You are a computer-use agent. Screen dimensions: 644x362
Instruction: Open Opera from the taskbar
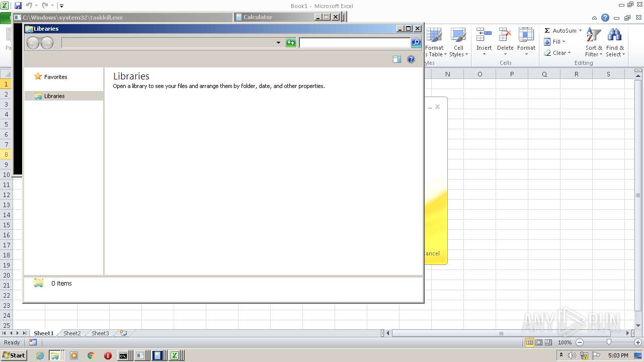108,355
